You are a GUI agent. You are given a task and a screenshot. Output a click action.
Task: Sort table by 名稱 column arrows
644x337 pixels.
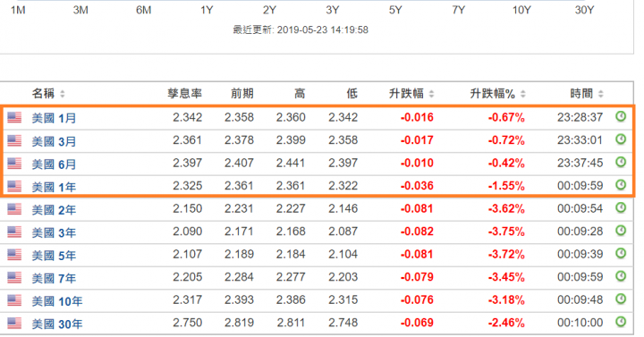point(63,94)
